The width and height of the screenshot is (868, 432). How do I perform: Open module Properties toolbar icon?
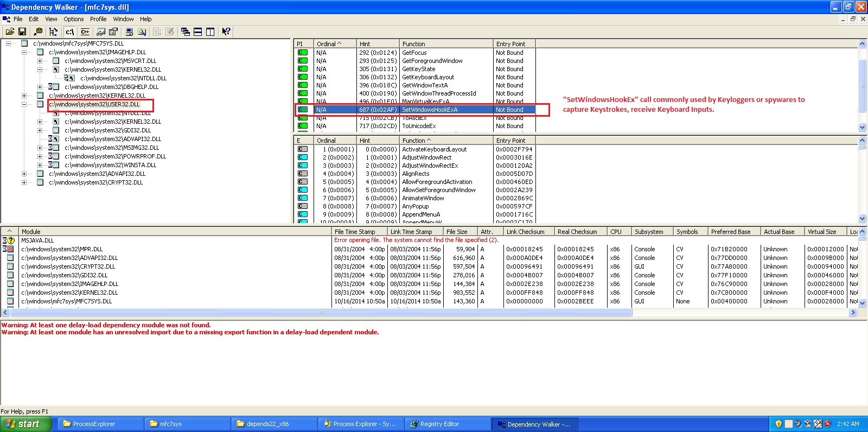coord(113,32)
